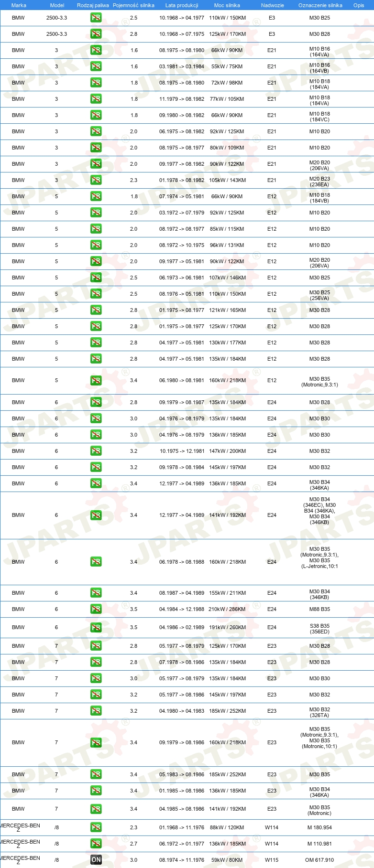This screenshot has width=374, height=868.
Task: Click the PB fuel icon in the 96kW / 131KM row
Action: click(x=96, y=245)
